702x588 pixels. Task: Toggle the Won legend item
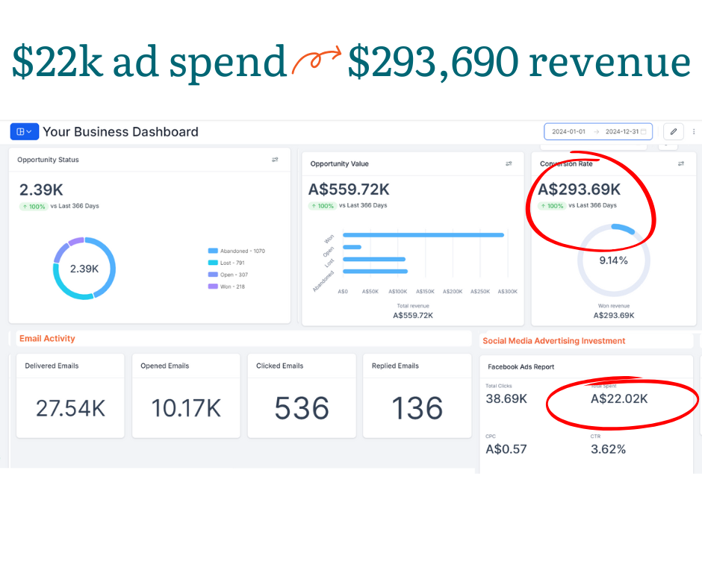(227, 287)
